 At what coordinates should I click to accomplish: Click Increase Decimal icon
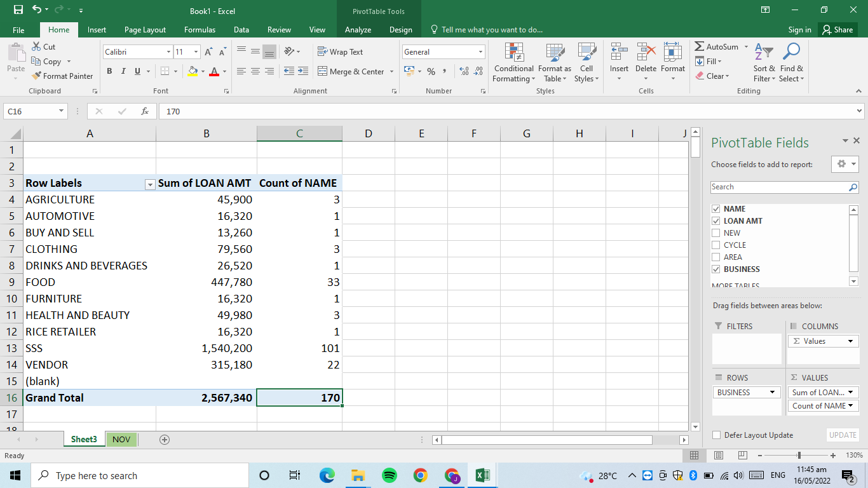click(x=464, y=71)
